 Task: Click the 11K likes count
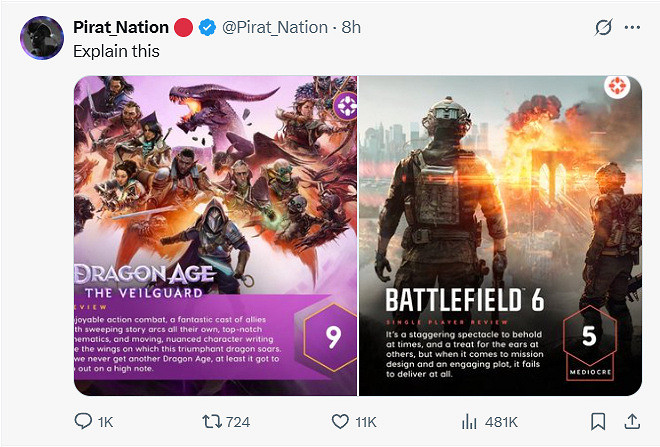coord(366,422)
